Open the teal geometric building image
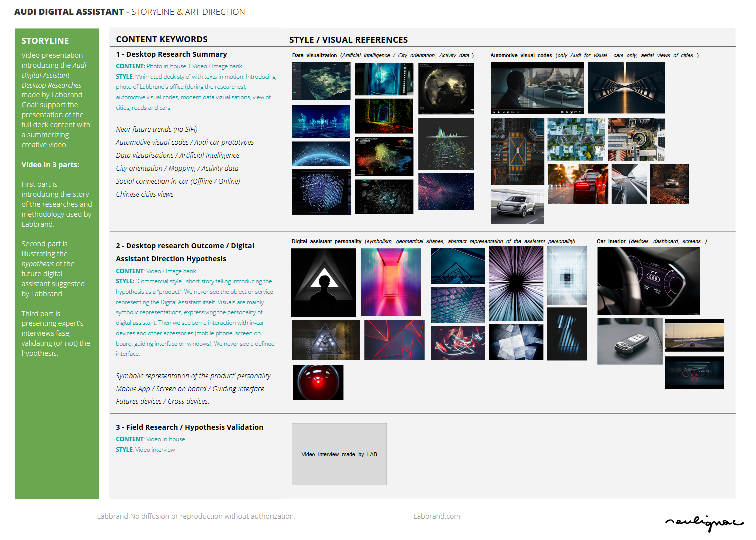This screenshot has height=540, width=756. point(458,266)
